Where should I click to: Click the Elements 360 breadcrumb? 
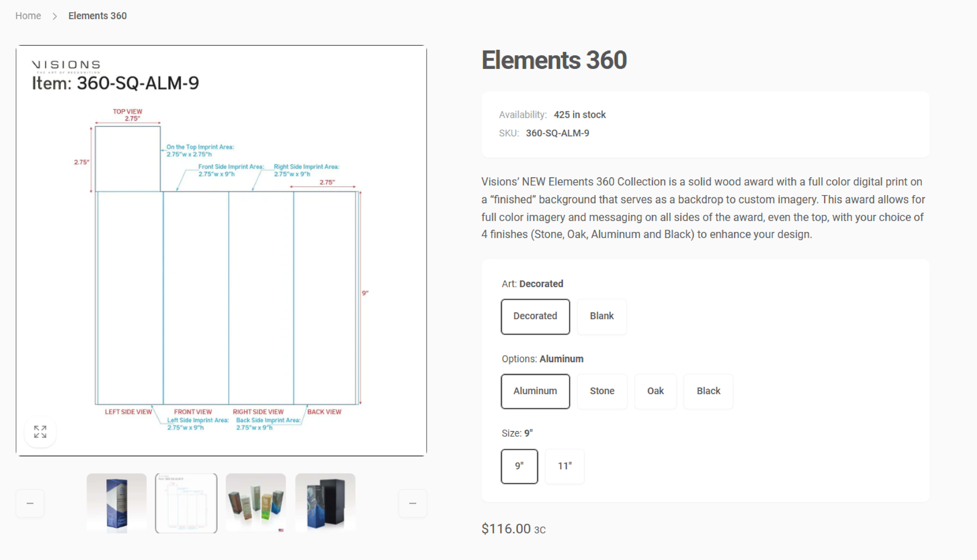(97, 16)
